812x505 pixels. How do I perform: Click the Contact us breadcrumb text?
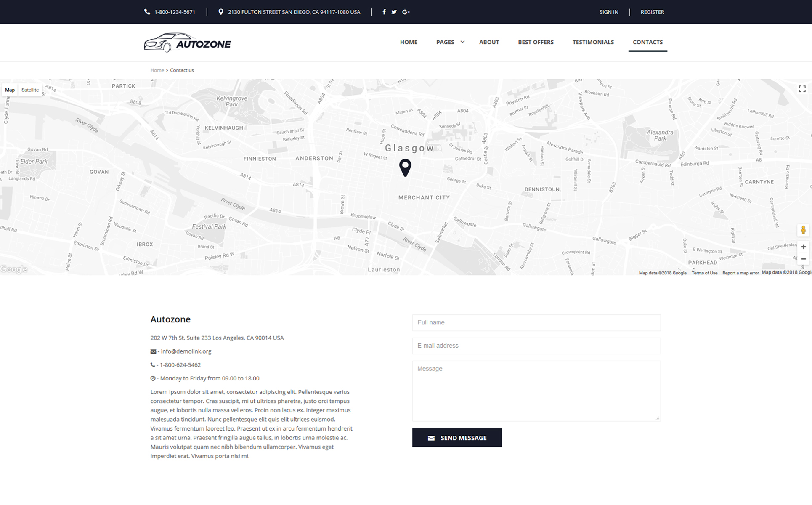(x=182, y=70)
